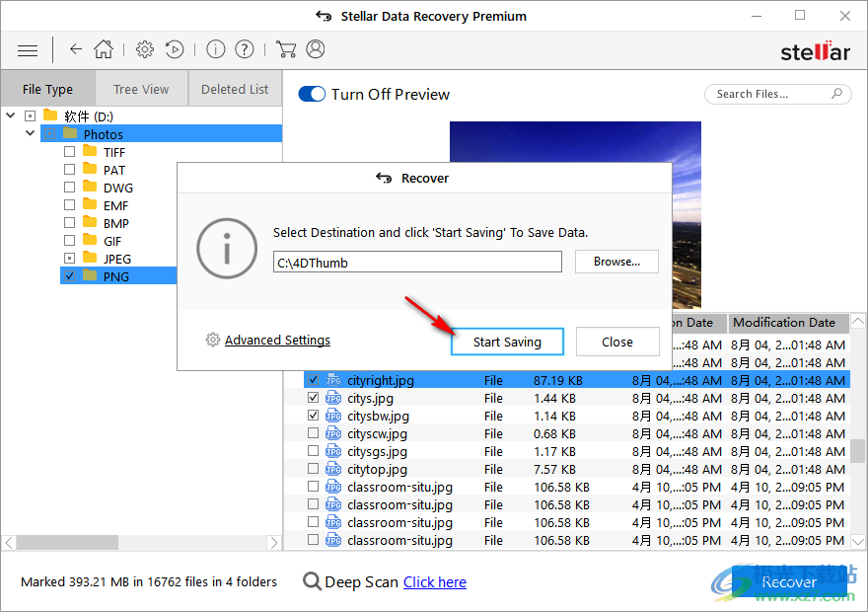Open the help question mark icon
Screen dimensions: 868x612
pos(245,49)
